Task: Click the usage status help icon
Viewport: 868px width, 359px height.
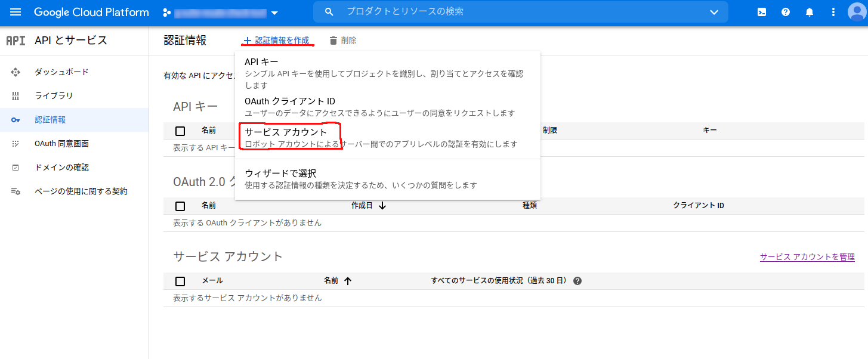Action: tap(577, 281)
